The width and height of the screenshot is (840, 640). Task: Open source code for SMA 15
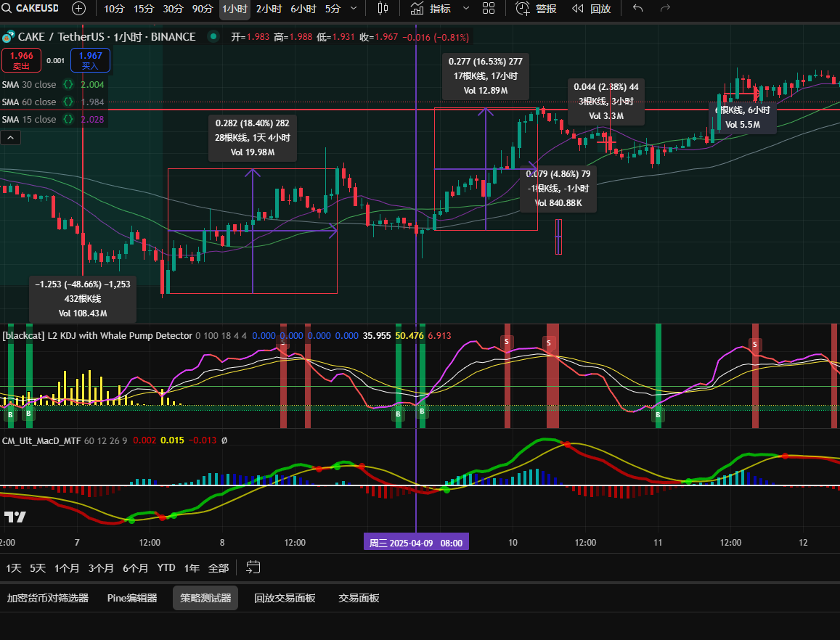[x=68, y=120]
